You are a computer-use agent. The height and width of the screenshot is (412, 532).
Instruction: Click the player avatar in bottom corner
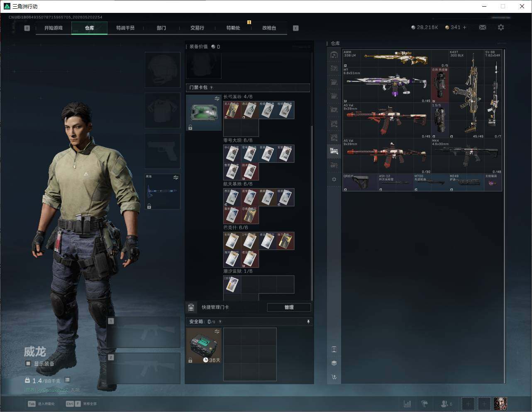click(500, 404)
